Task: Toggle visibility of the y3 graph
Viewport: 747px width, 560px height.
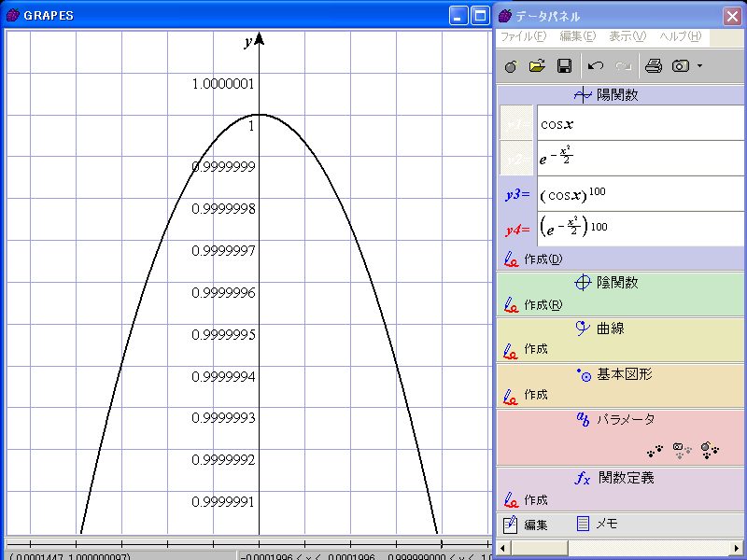Action: click(516, 194)
